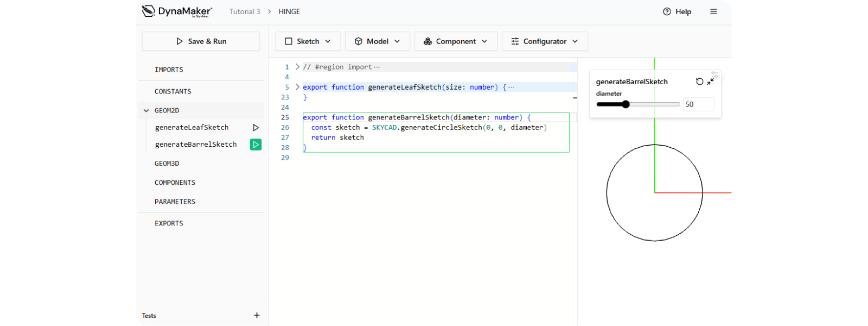Open the IMPORTS section
Screen dimensions: 868x326
169,70
